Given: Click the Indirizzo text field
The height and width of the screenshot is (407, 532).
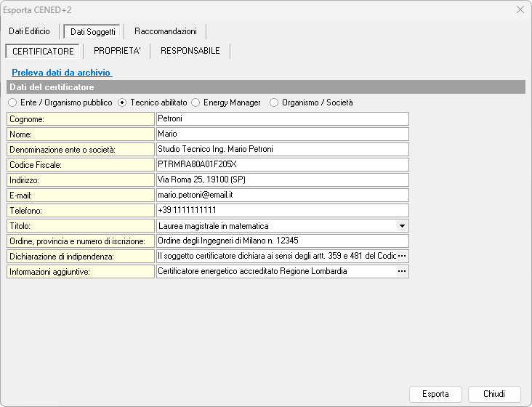Looking at the screenshot, I should click(x=282, y=180).
